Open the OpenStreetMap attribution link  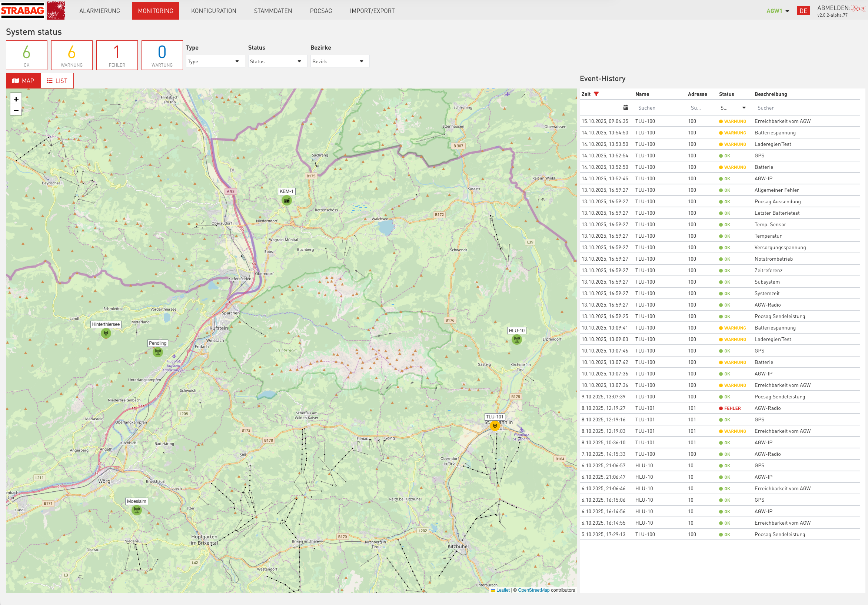533,590
